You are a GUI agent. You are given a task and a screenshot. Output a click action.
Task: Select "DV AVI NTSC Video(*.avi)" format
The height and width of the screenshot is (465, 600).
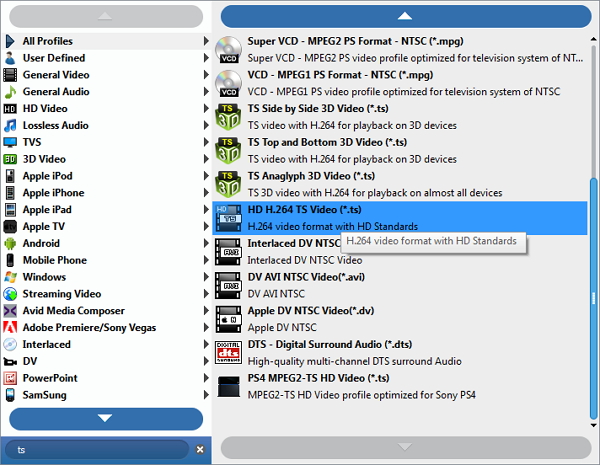coord(306,277)
